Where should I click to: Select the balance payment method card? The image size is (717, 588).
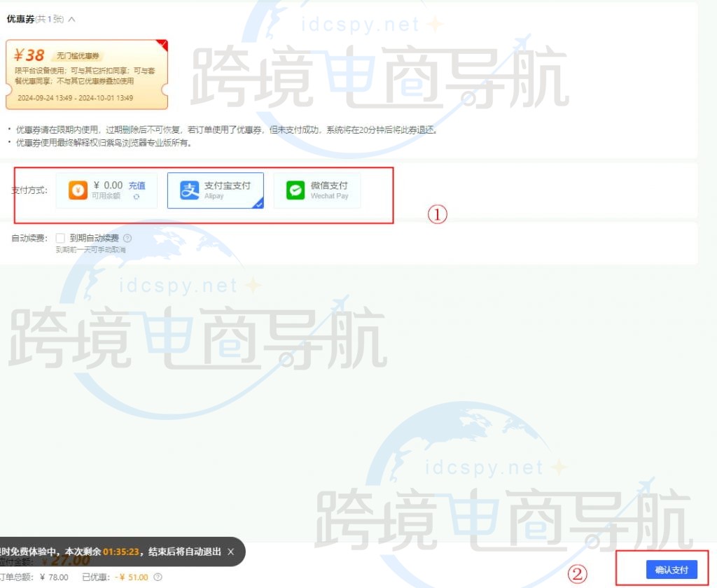tap(107, 190)
